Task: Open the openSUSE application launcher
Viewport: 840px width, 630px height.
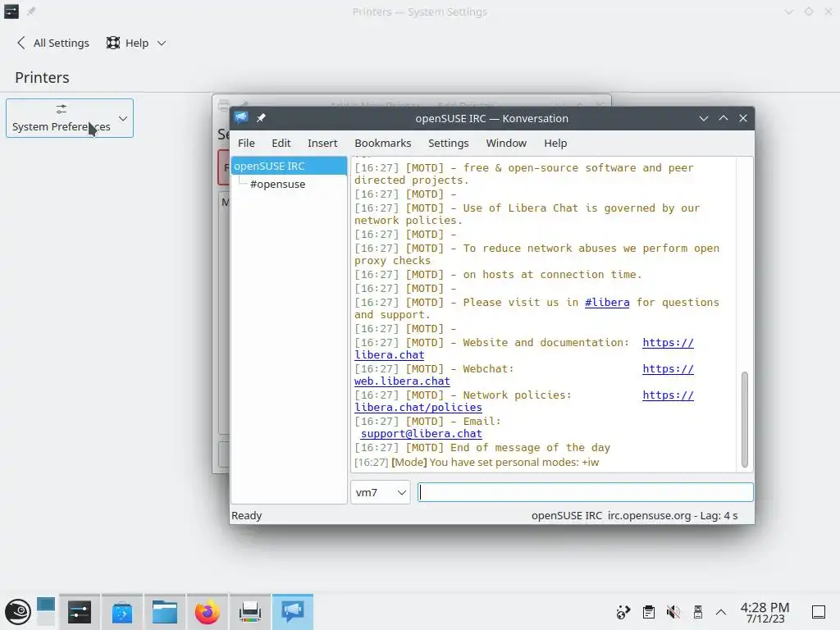Action: (18, 612)
